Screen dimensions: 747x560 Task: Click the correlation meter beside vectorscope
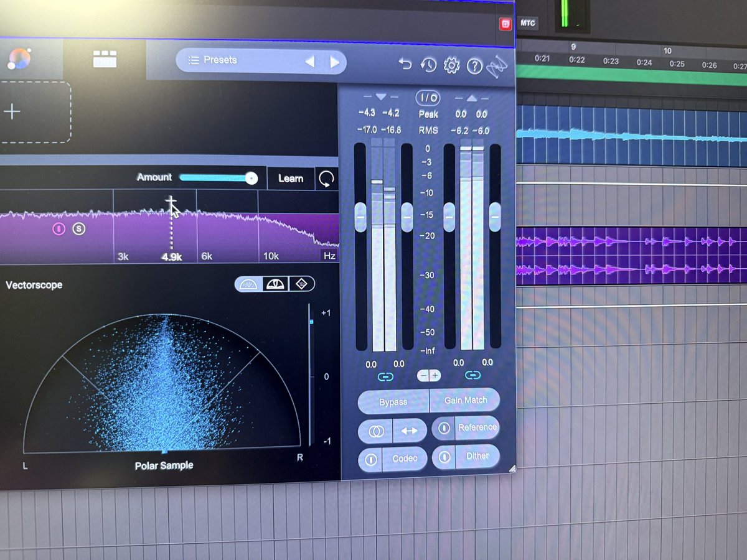311,376
